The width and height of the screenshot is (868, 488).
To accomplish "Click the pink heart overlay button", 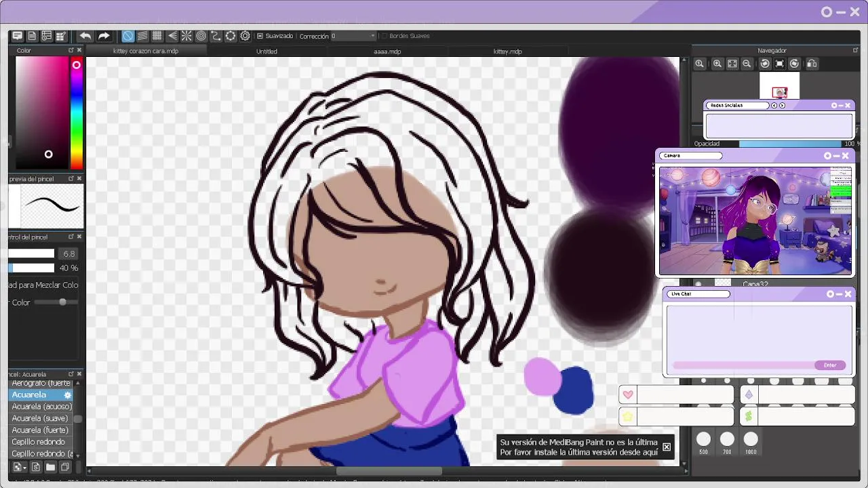I will 628,394.
